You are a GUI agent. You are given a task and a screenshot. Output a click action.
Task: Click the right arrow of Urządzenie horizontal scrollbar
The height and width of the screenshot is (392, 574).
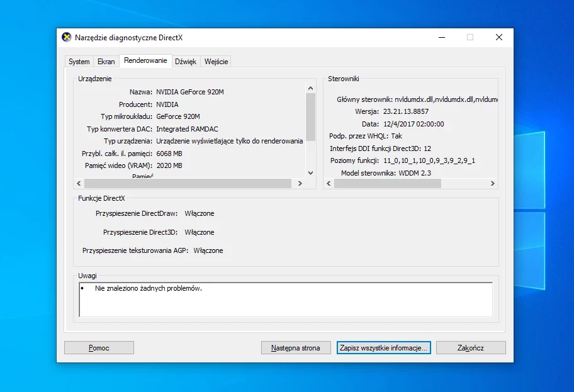[300, 184]
